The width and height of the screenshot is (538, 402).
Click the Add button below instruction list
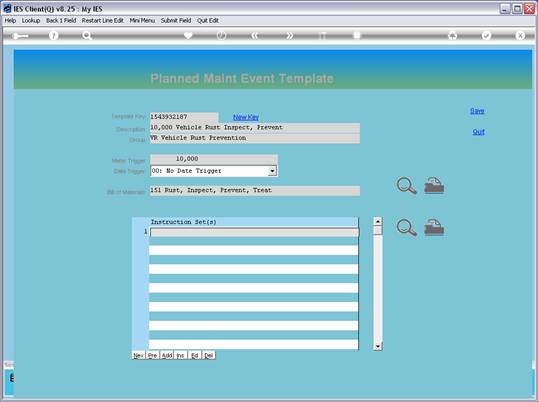click(x=167, y=355)
